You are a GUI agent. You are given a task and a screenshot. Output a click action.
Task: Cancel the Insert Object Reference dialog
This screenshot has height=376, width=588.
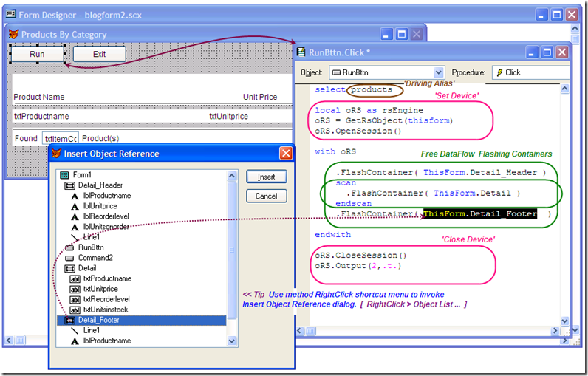pos(266,196)
